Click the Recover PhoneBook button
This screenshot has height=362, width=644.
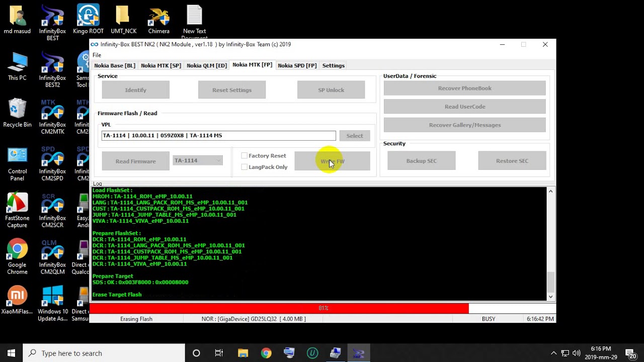pyautogui.click(x=465, y=88)
